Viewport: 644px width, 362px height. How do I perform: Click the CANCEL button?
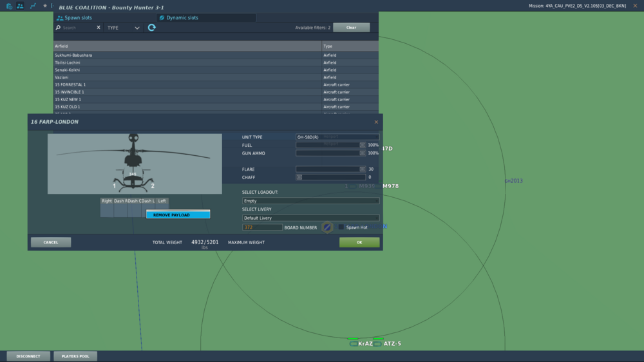click(51, 242)
